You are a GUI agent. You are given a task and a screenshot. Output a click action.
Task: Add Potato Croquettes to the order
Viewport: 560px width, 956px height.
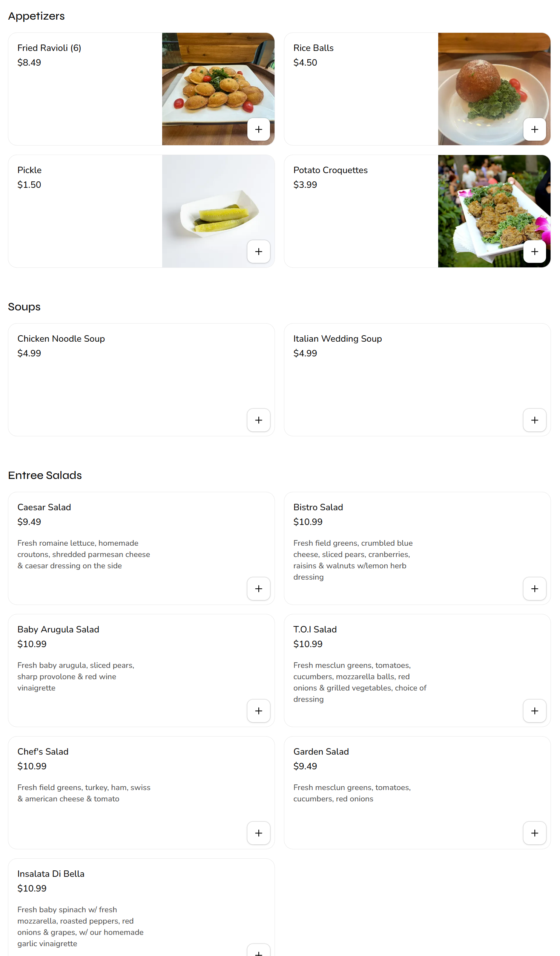[x=535, y=252]
